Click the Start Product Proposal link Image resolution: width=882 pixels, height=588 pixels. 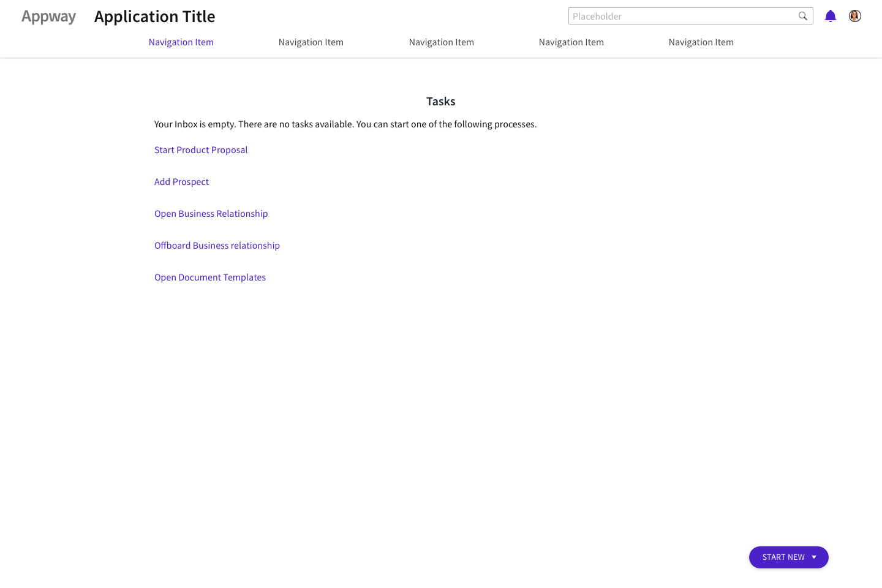201,150
